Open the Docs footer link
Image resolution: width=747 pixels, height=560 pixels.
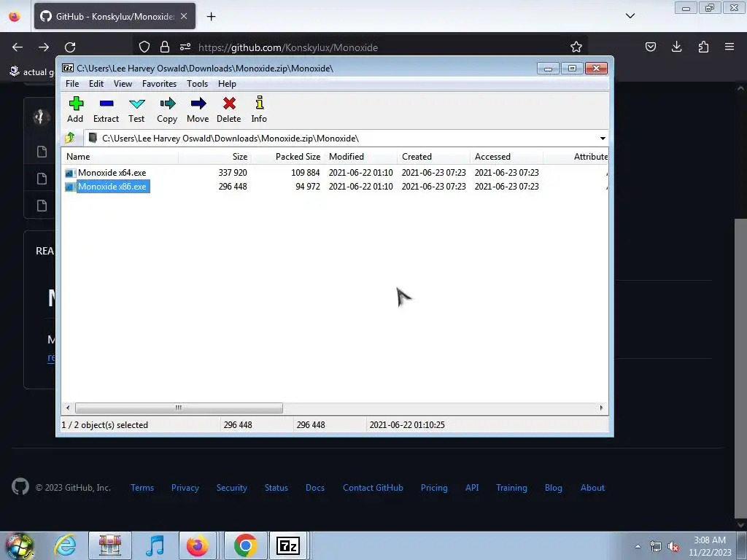(x=315, y=488)
